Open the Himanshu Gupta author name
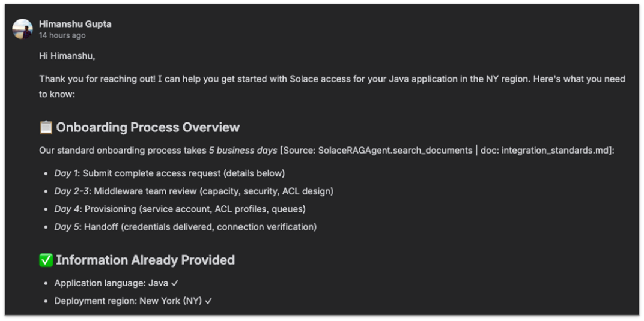The height and width of the screenshot is (321, 644). pos(75,24)
